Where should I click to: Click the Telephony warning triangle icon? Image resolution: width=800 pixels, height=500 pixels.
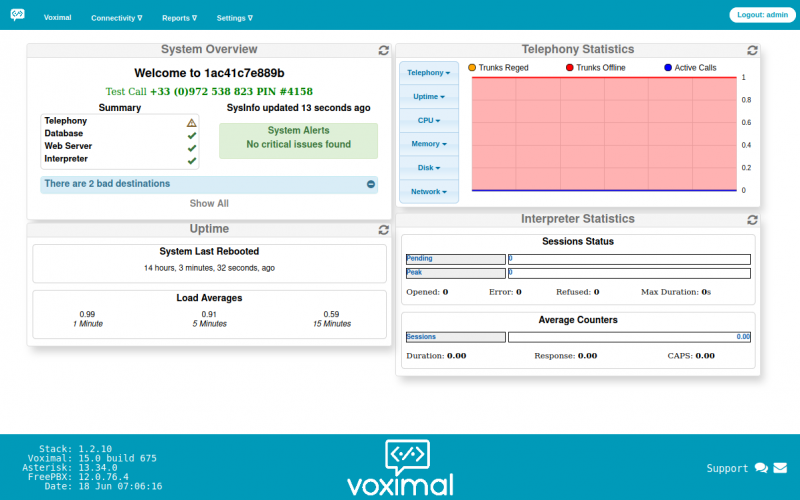191,121
